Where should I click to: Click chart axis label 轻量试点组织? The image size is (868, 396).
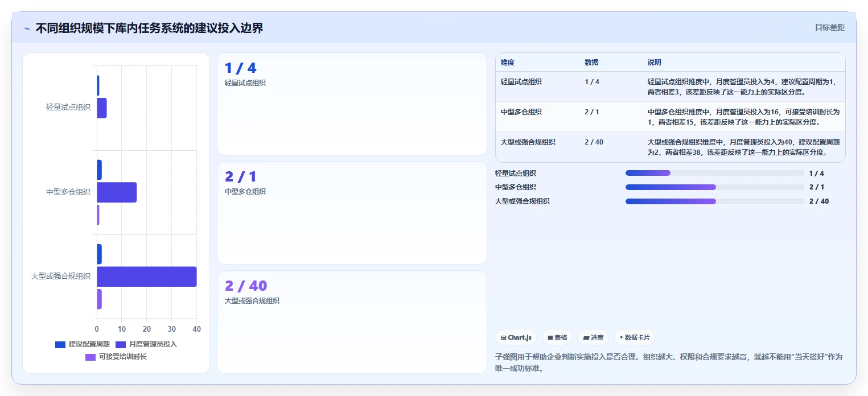68,108
